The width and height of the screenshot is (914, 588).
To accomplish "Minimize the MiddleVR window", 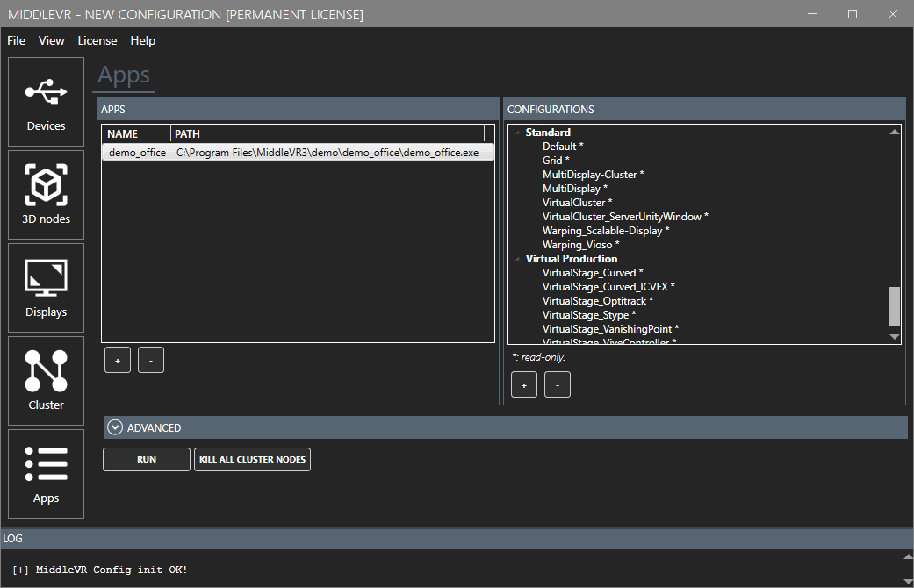I will click(x=812, y=14).
